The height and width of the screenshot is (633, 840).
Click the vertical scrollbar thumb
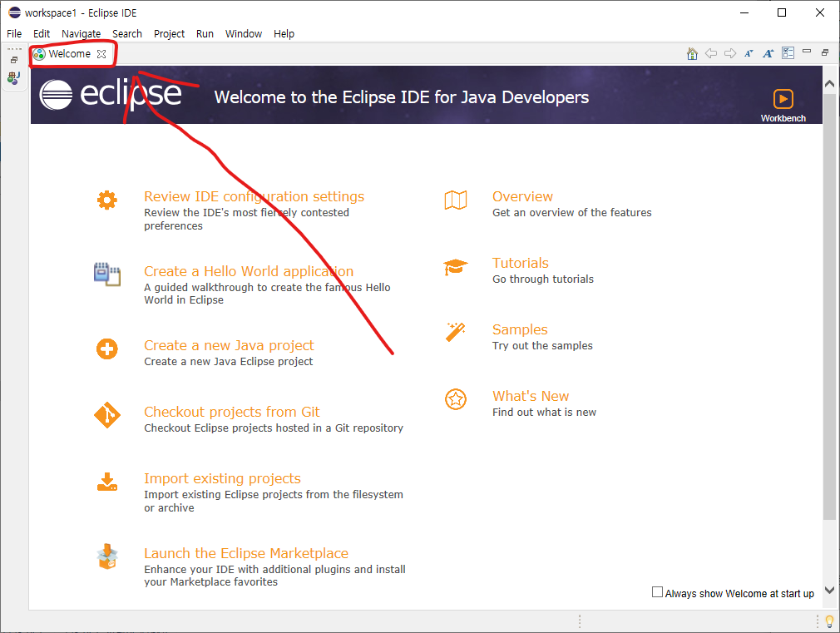[x=830, y=307]
